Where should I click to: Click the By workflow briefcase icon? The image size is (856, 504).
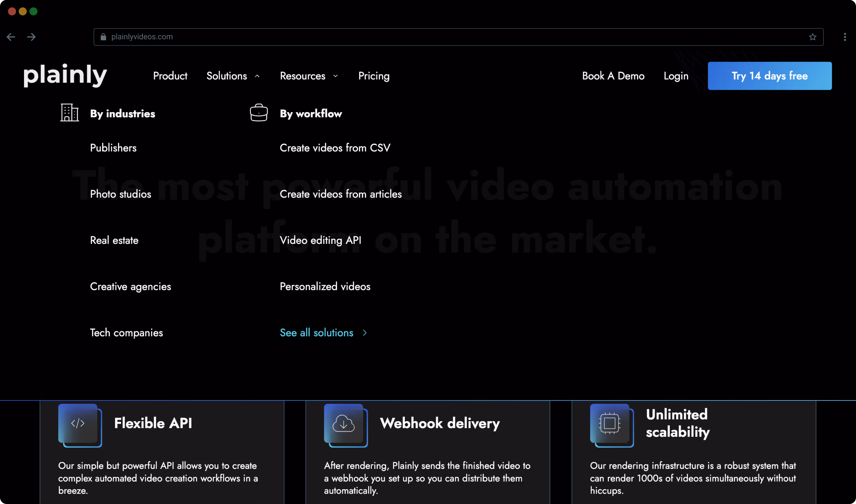coord(259,113)
